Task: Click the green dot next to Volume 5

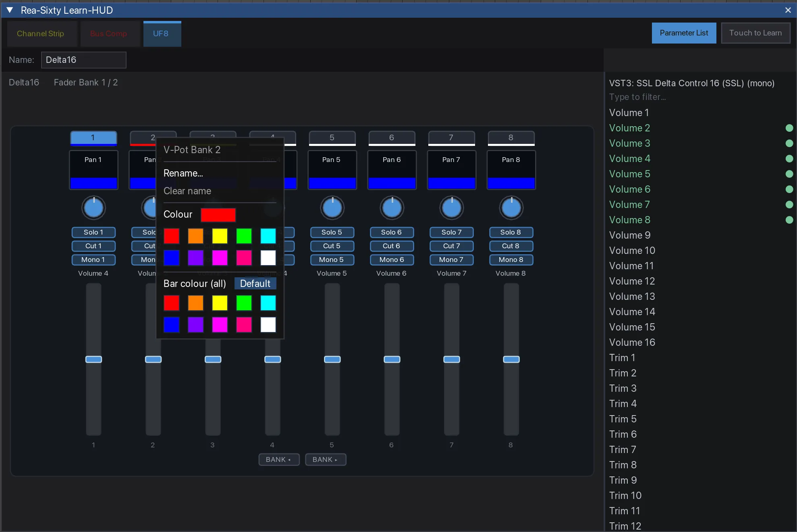Action: tap(789, 174)
